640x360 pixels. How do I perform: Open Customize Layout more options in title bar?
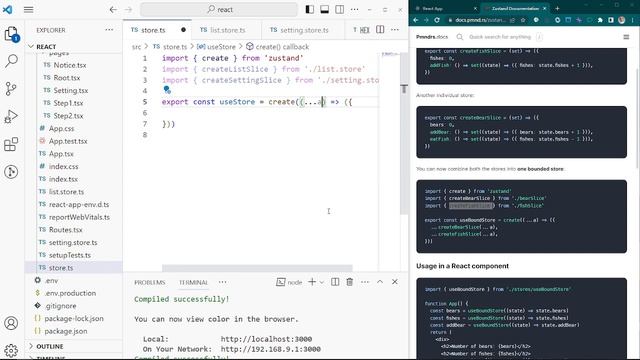pos(354,9)
